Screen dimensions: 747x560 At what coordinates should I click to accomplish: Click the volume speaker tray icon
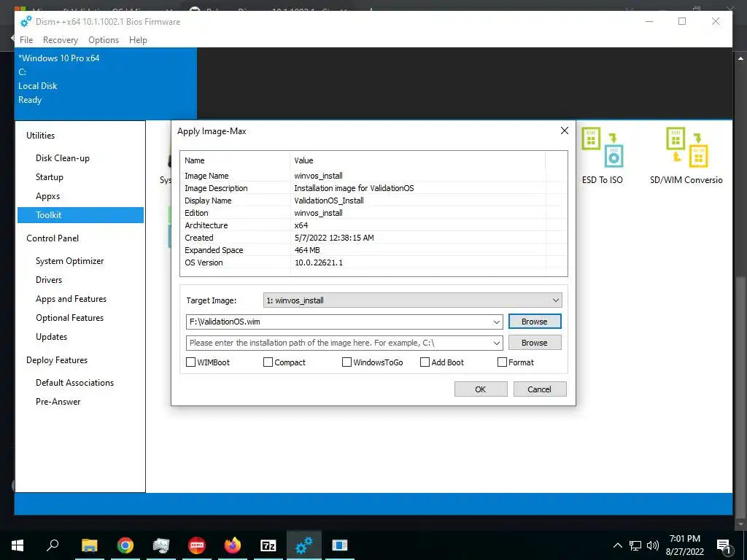coord(653,545)
